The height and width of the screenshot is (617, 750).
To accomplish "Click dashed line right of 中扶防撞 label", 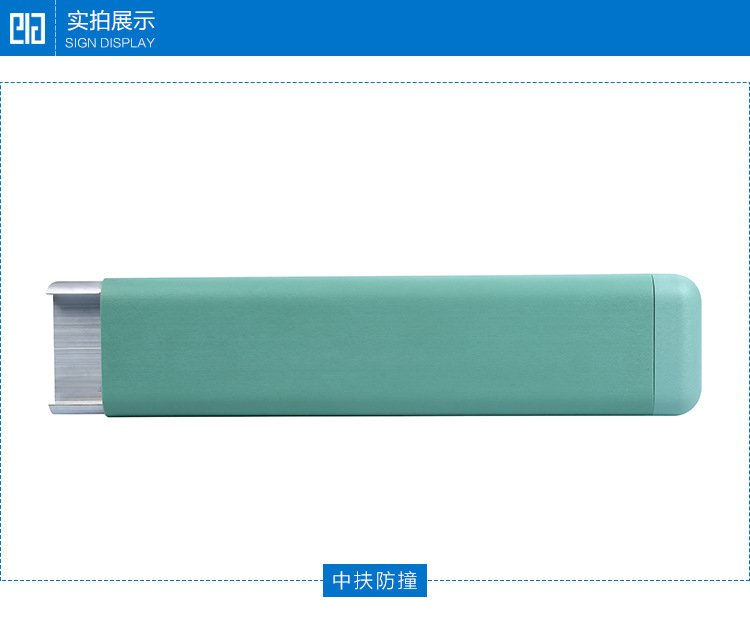I will 588,580.
